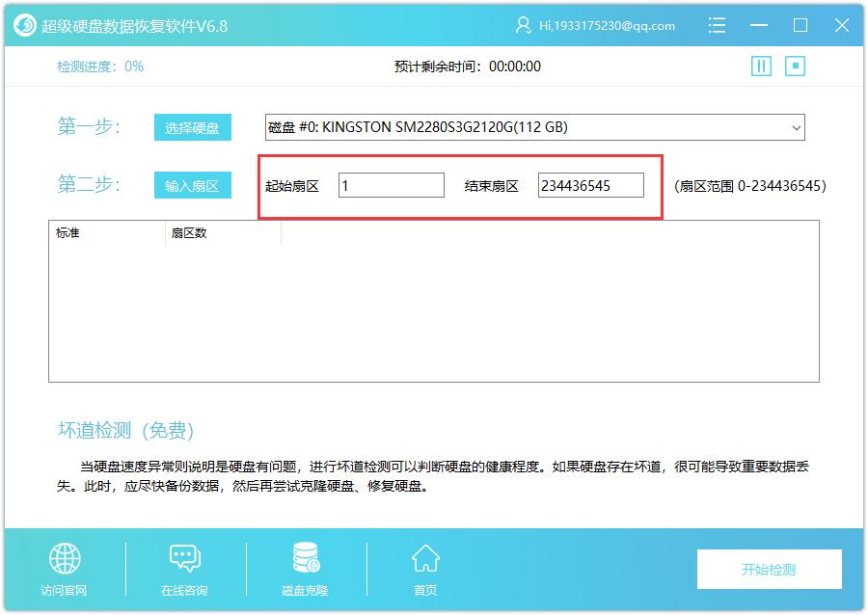Click the 起始扇区 start sector field
Viewport: 868px width, 615px height.
(390, 184)
